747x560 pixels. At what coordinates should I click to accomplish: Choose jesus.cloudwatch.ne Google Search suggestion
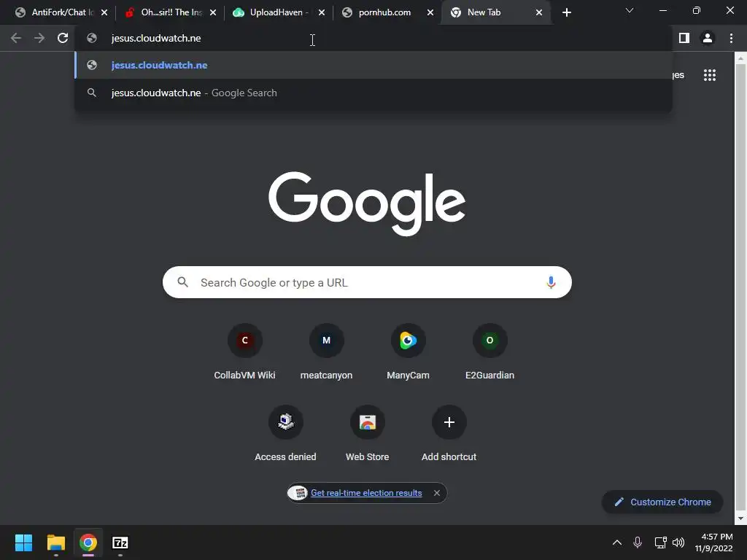[x=373, y=93]
